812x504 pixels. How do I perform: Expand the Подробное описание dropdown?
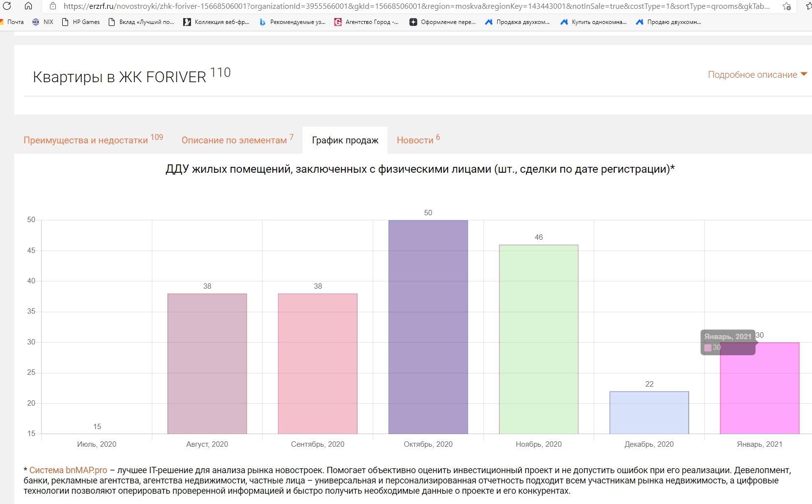(757, 75)
